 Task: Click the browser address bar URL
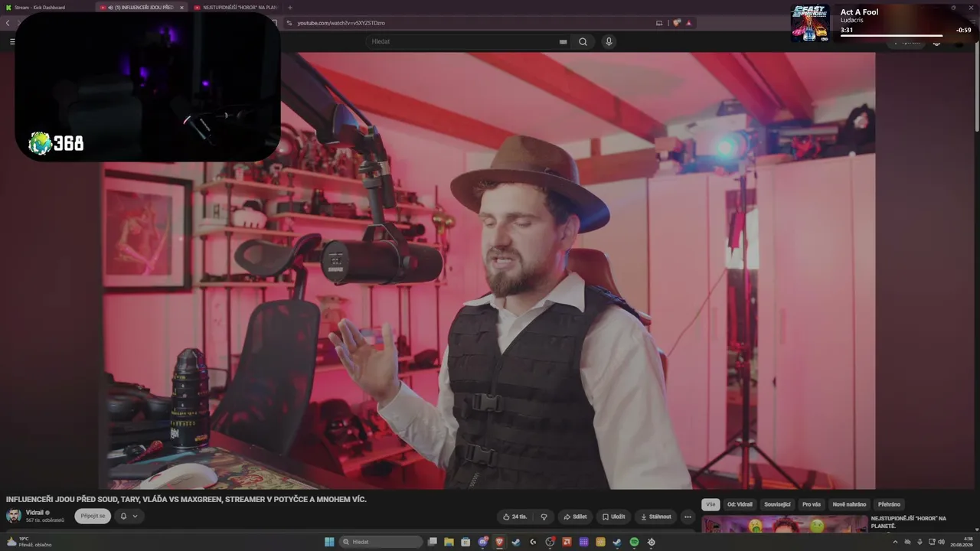[341, 23]
